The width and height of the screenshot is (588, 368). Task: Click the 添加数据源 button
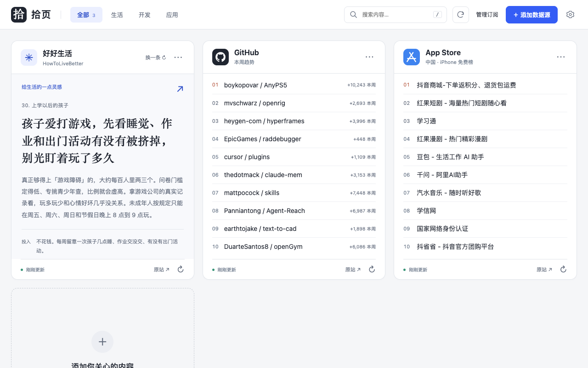pyautogui.click(x=531, y=15)
